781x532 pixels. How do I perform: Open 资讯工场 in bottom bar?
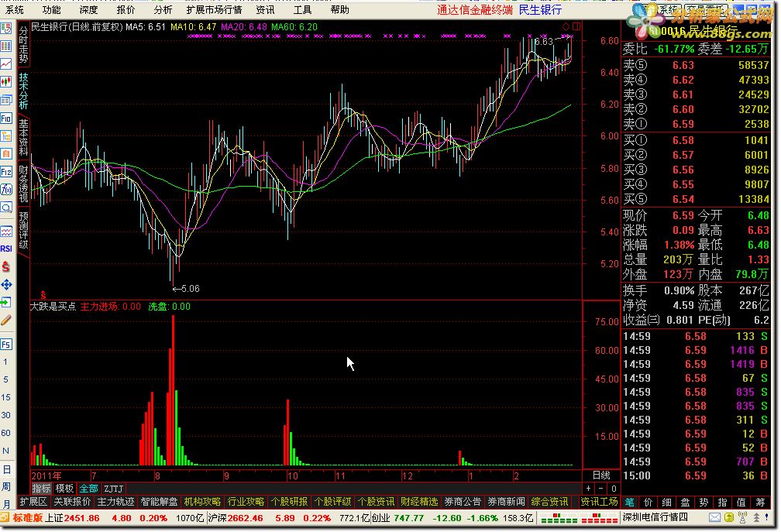[600, 502]
